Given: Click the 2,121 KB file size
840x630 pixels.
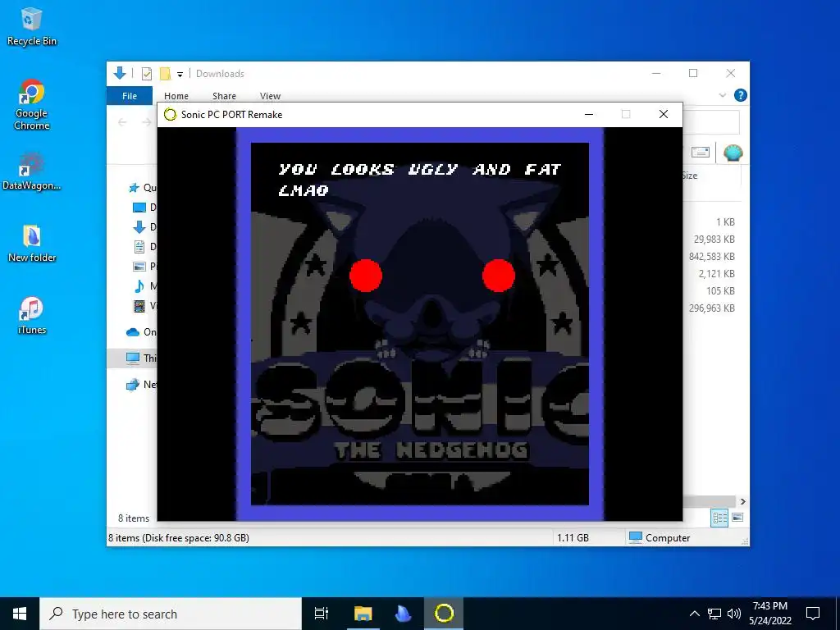Looking at the screenshot, I should 716,274.
